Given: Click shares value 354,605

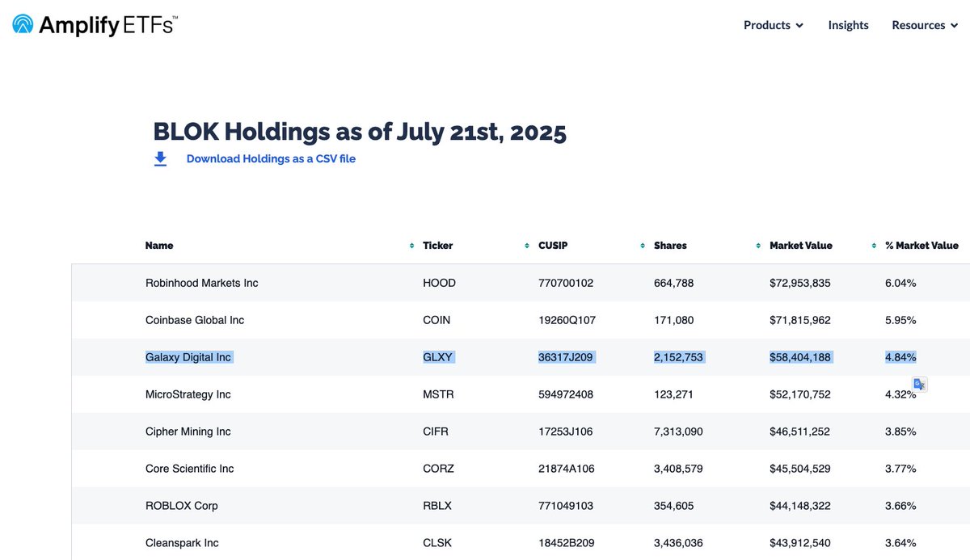Looking at the screenshot, I should (x=674, y=506).
